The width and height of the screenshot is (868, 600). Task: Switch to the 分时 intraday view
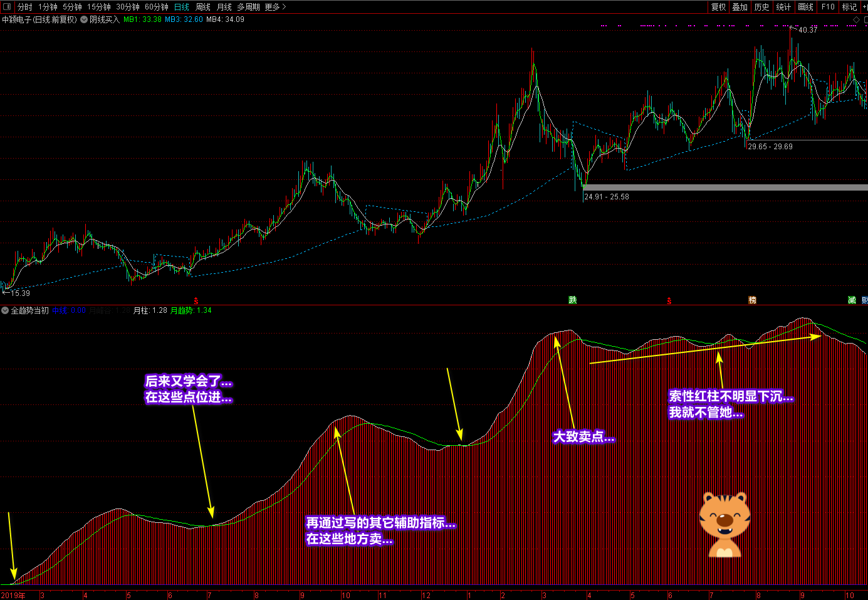coord(25,7)
